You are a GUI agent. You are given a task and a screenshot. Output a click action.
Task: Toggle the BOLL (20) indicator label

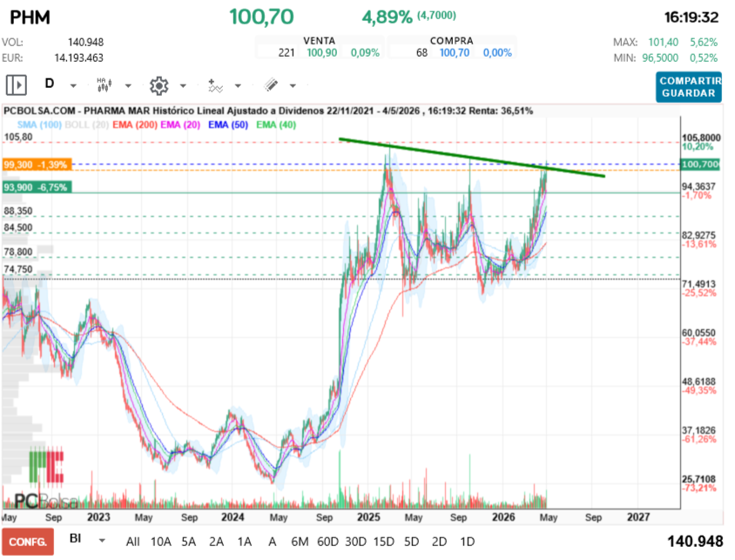pos(86,125)
